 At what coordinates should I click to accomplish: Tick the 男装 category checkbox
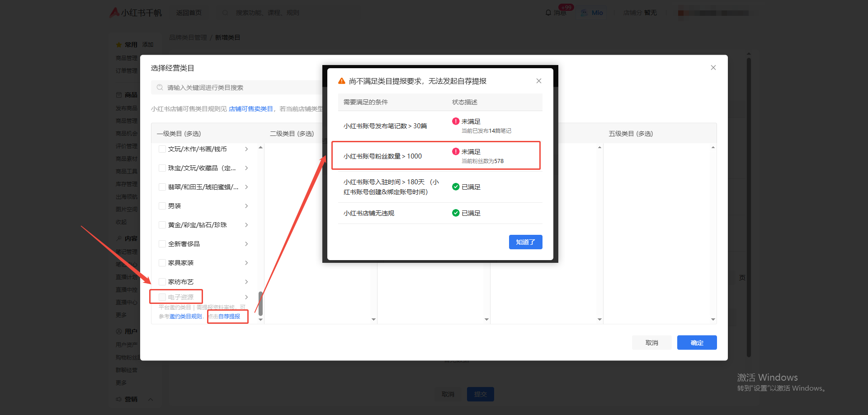point(162,206)
